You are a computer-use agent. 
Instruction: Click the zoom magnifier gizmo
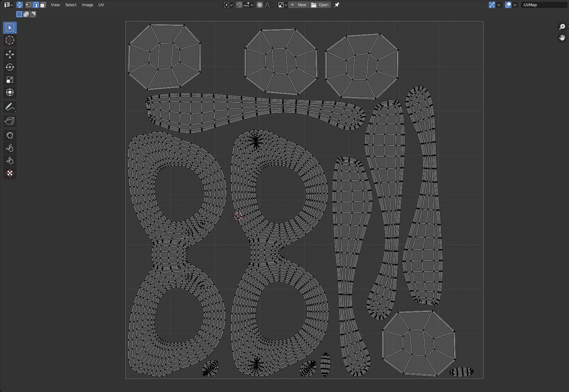point(562,27)
